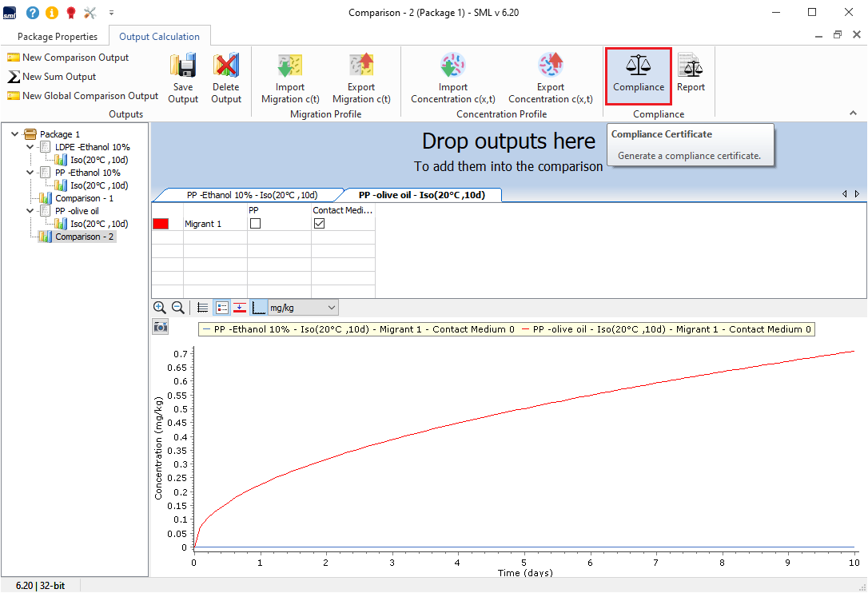Uncheck the Contact Medium checkbox
868x593 pixels.
coord(319,225)
